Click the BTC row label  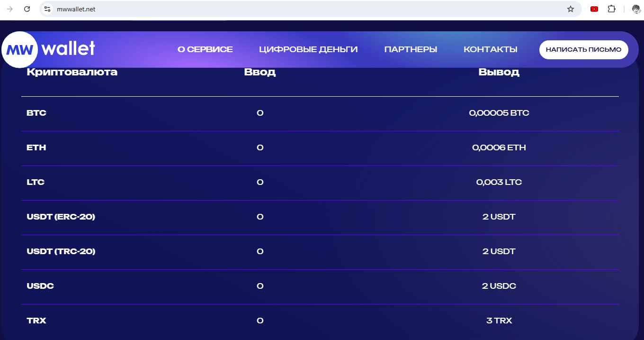pyautogui.click(x=36, y=113)
